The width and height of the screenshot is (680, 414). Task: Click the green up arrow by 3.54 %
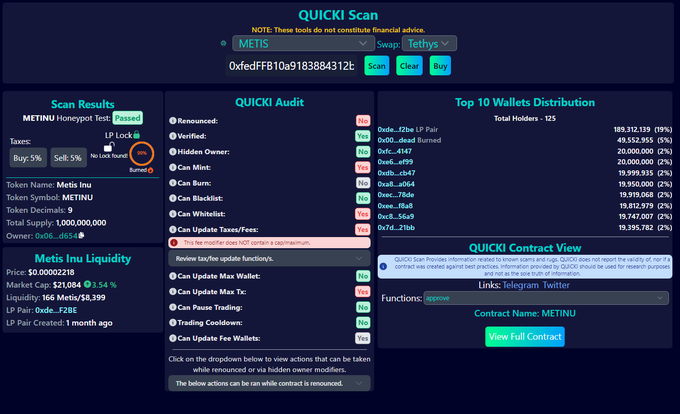pos(87,285)
